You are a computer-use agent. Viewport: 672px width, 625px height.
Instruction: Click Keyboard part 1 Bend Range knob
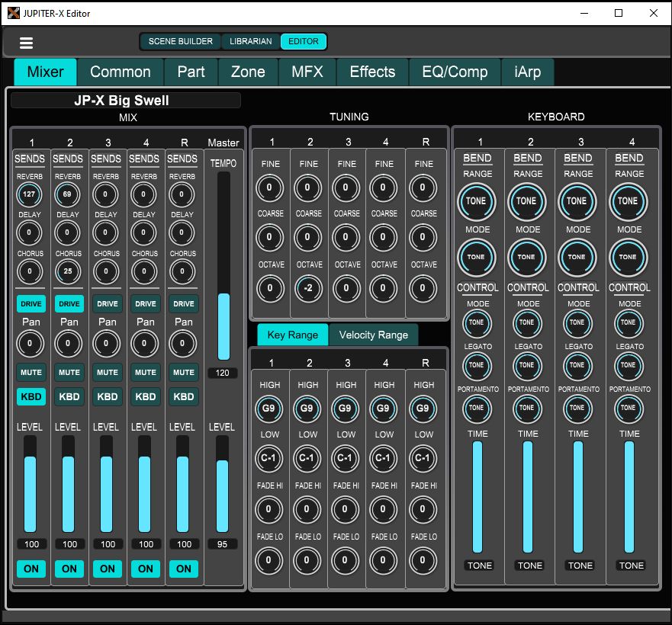pyautogui.click(x=476, y=201)
